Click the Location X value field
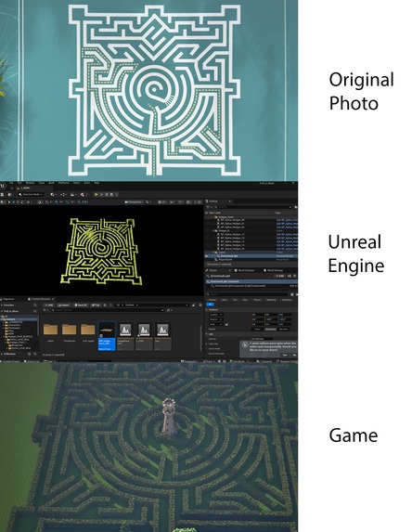 point(258,315)
